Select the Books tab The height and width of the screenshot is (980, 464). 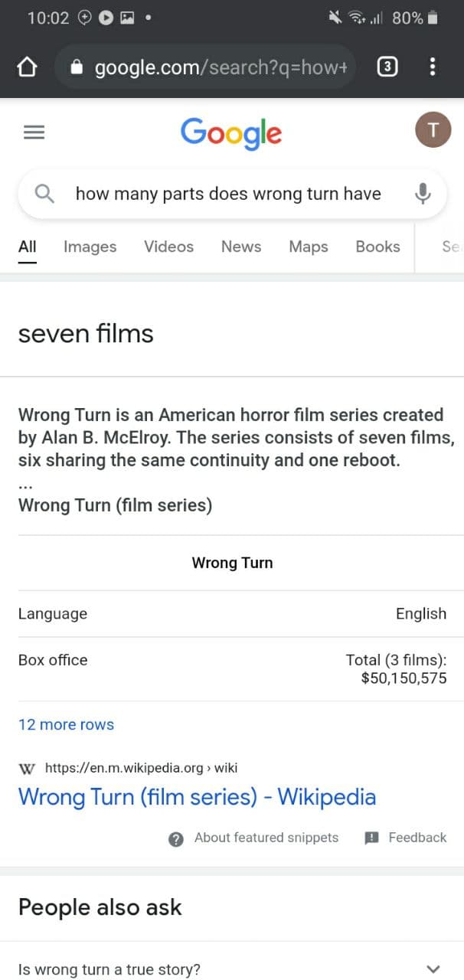[377, 247]
